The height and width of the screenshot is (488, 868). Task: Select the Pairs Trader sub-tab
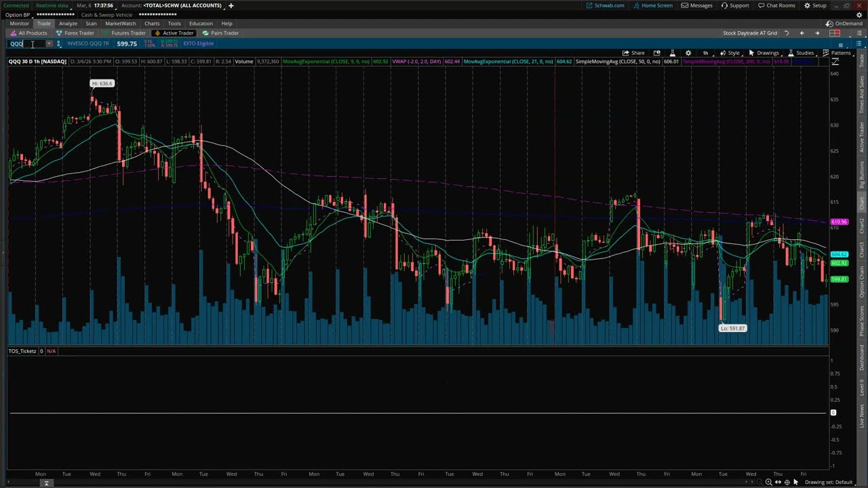(220, 33)
